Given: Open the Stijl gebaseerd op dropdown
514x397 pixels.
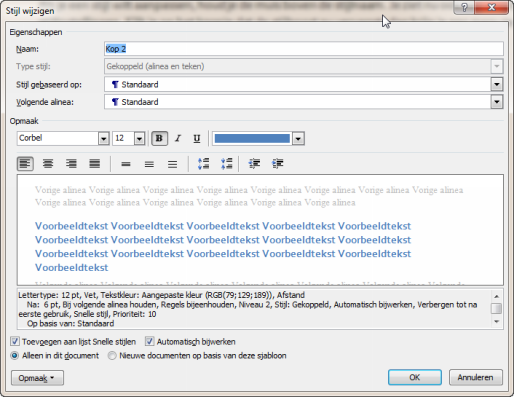Looking at the screenshot, I should coord(497,84).
